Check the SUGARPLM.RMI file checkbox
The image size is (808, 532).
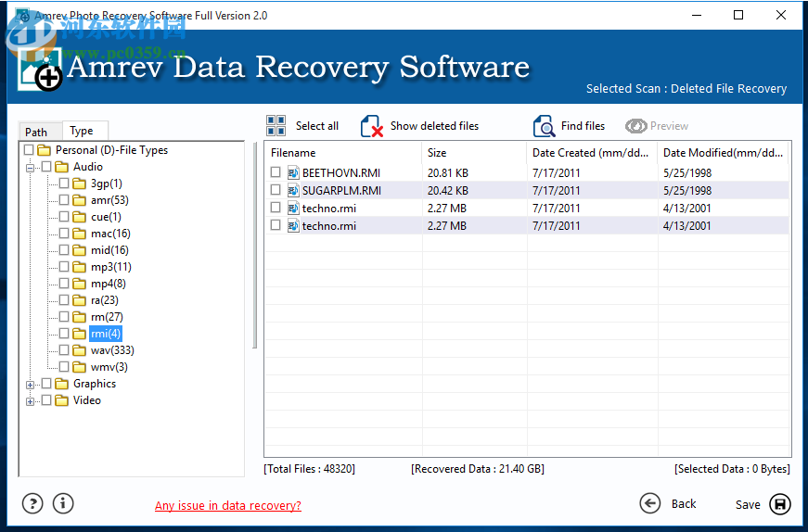coord(276,189)
